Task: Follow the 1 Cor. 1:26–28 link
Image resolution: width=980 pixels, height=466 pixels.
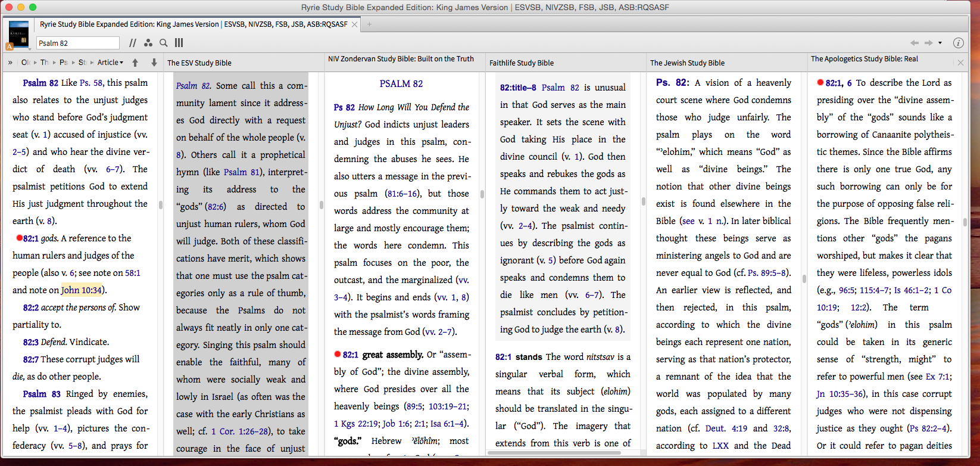Action: click(240, 431)
